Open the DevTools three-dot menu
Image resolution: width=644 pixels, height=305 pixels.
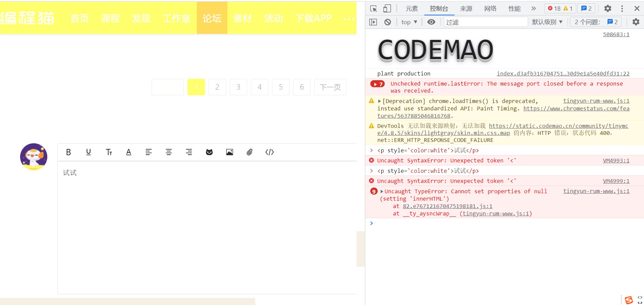pos(622,9)
